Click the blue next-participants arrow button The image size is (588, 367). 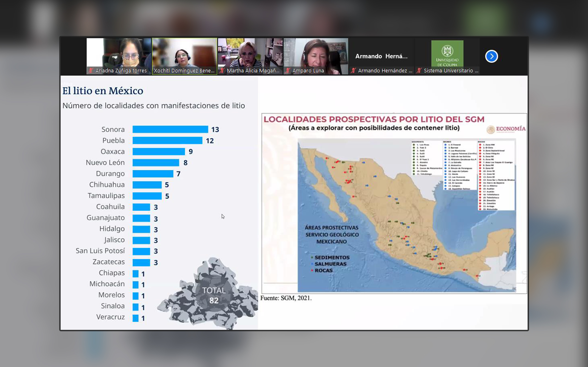[x=491, y=56]
